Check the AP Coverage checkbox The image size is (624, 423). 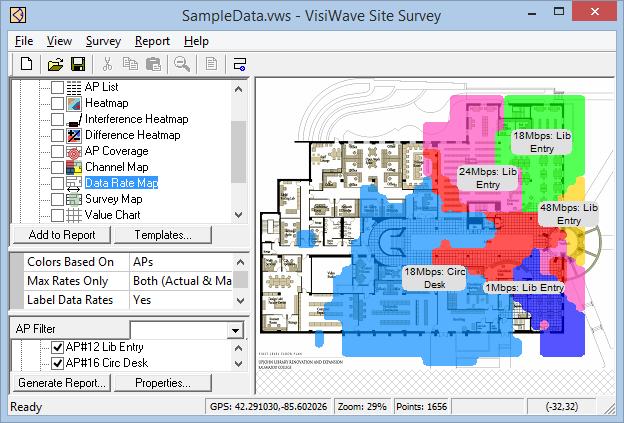click(57, 151)
